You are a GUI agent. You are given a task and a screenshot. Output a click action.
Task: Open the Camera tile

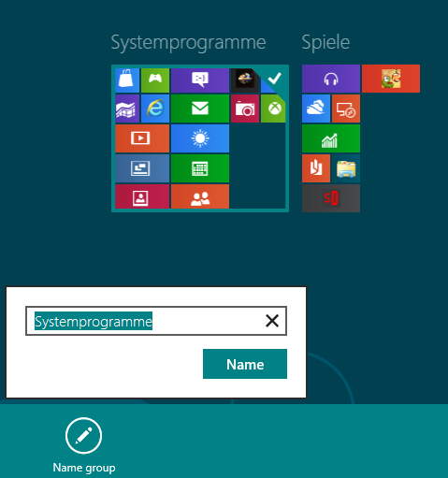tap(245, 109)
